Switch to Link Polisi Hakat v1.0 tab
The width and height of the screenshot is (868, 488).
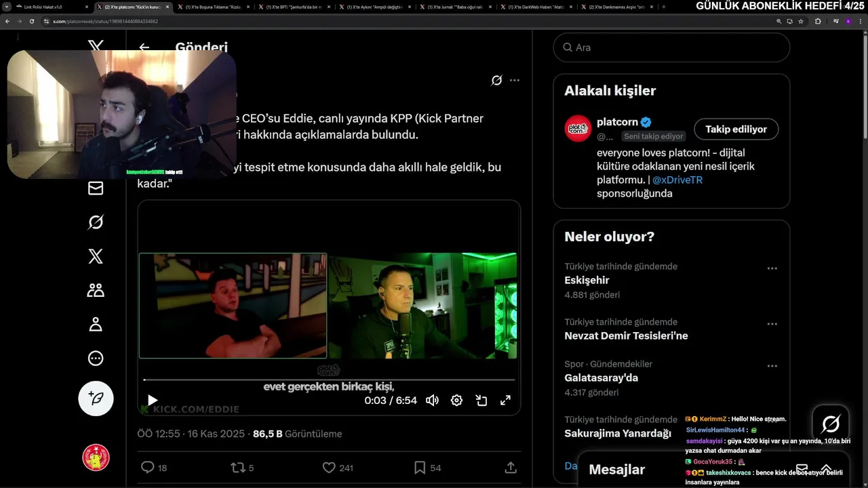(x=52, y=7)
